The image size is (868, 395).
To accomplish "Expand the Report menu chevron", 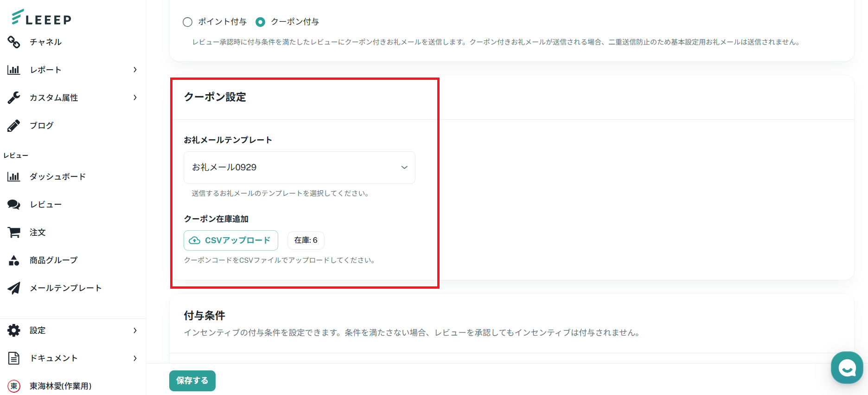I will (135, 70).
